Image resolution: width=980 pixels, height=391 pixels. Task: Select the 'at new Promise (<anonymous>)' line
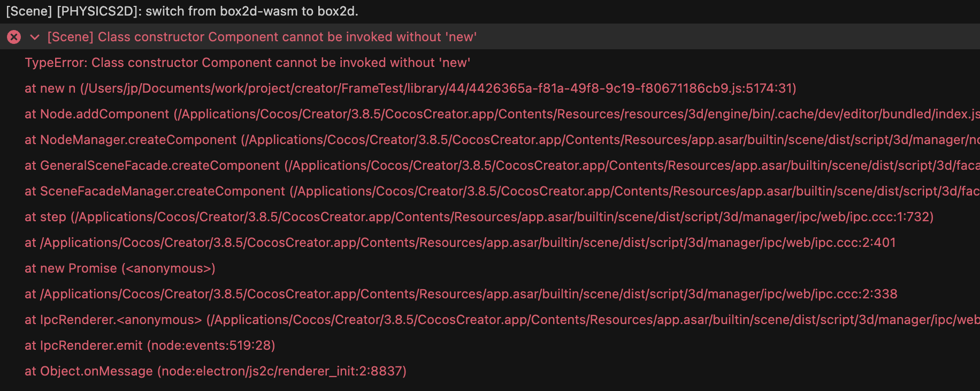tap(120, 268)
